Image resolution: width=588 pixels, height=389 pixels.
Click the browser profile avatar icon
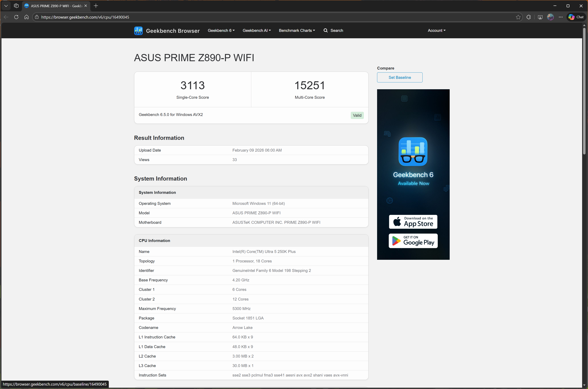550,17
